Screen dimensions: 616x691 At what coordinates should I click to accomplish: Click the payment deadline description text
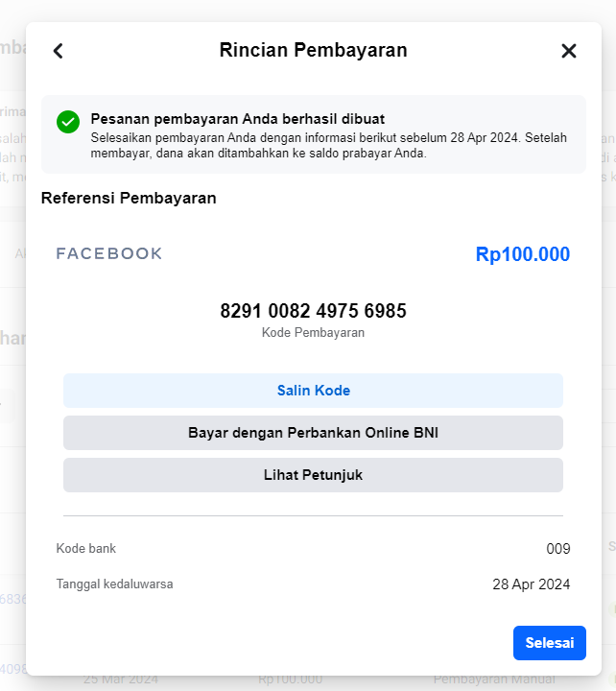pos(329,146)
